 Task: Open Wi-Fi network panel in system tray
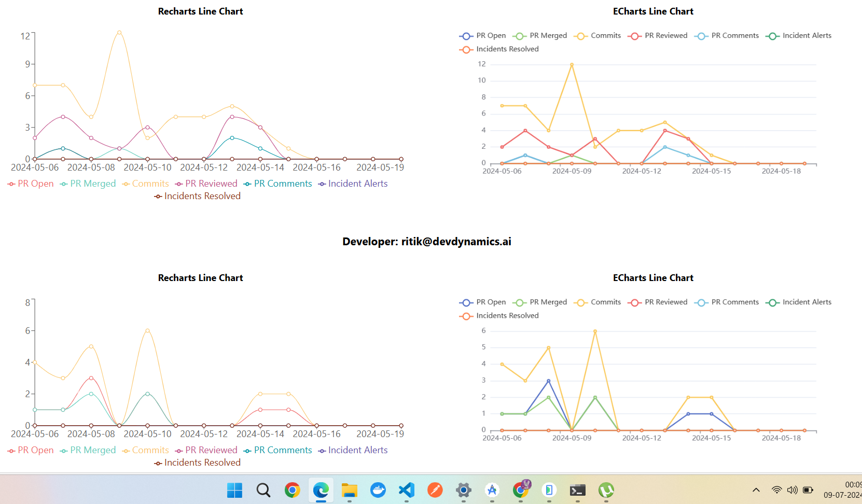tap(776, 490)
